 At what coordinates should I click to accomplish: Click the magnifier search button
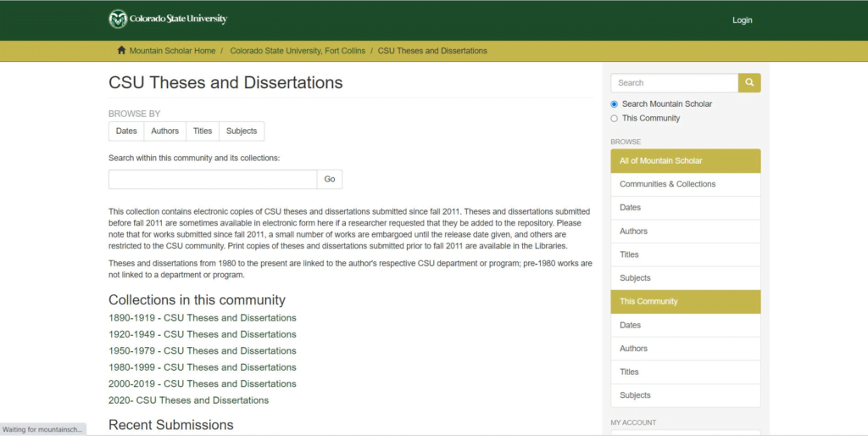click(749, 82)
